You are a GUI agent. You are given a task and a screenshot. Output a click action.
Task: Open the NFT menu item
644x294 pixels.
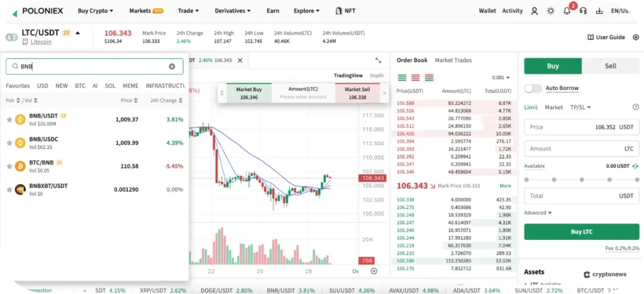pyautogui.click(x=345, y=11)
